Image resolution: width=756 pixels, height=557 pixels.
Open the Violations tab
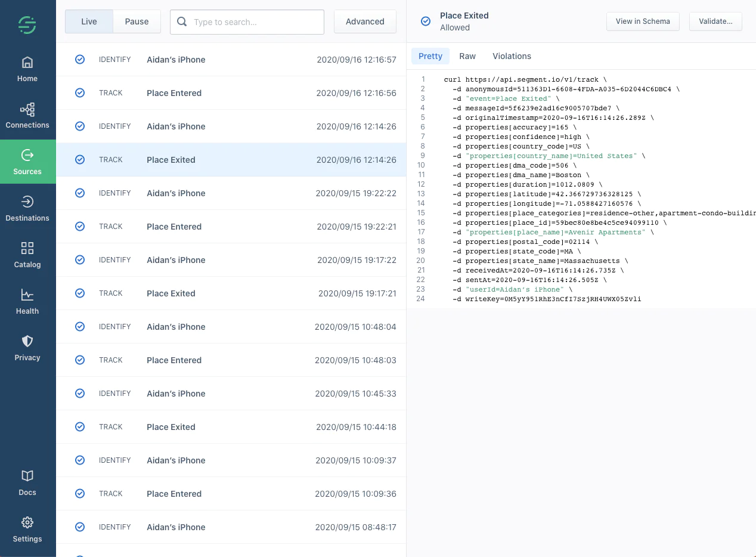click(512, 55)
